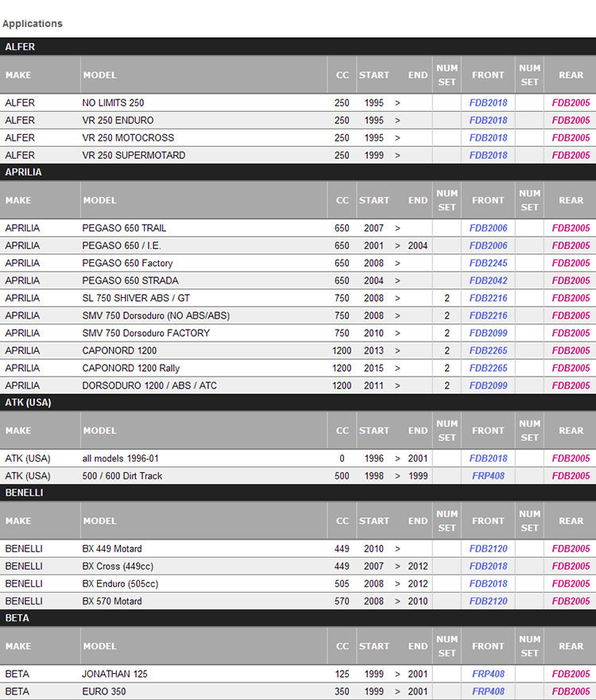This screenshot has width=596, height=700.
Task: Open the FDB2245 front pad link
Action: (488, 263)
